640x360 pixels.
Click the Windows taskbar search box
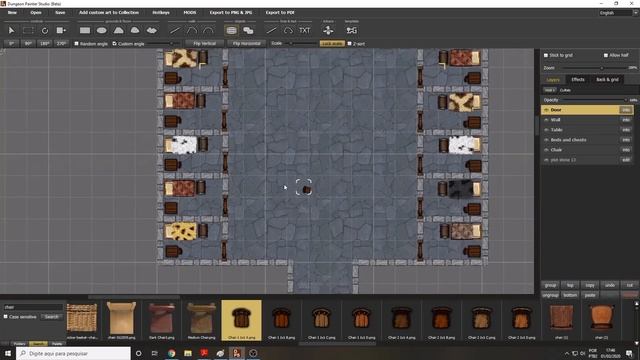[x=73, y=353]
